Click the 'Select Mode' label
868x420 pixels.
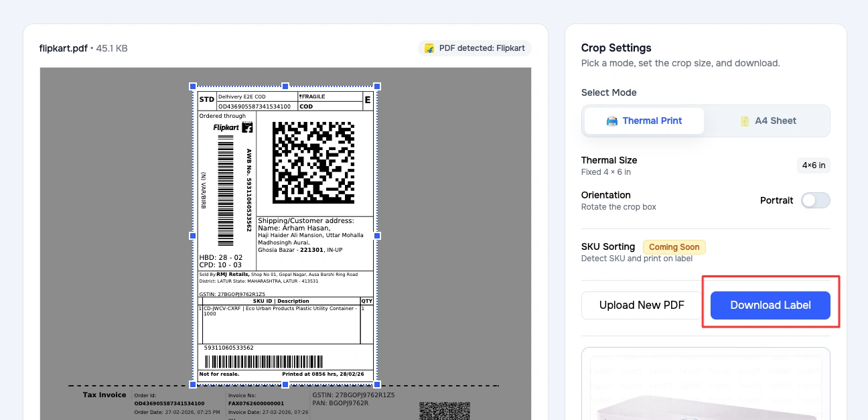[609, 92]
